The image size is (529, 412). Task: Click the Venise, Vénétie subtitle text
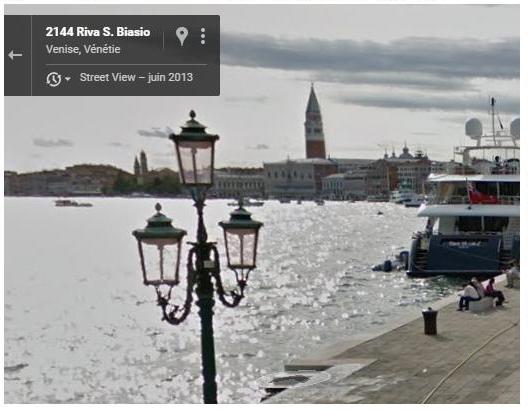coord(83,49)
